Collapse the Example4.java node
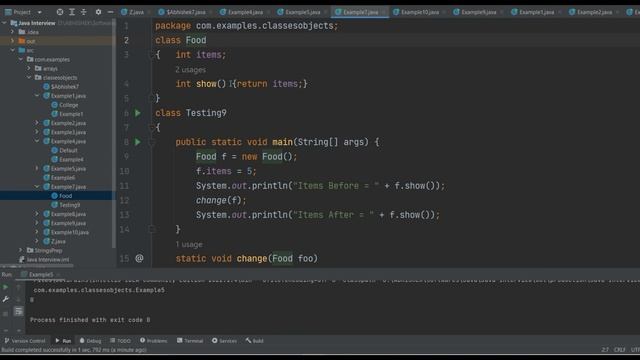640x360 pixels. pos(37,141)
